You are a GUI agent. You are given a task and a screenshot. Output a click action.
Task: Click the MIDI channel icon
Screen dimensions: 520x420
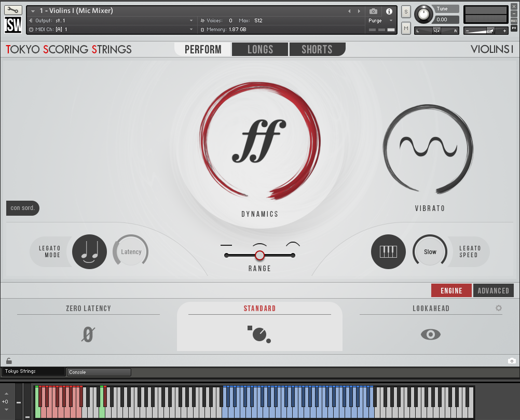click(31, 30)
